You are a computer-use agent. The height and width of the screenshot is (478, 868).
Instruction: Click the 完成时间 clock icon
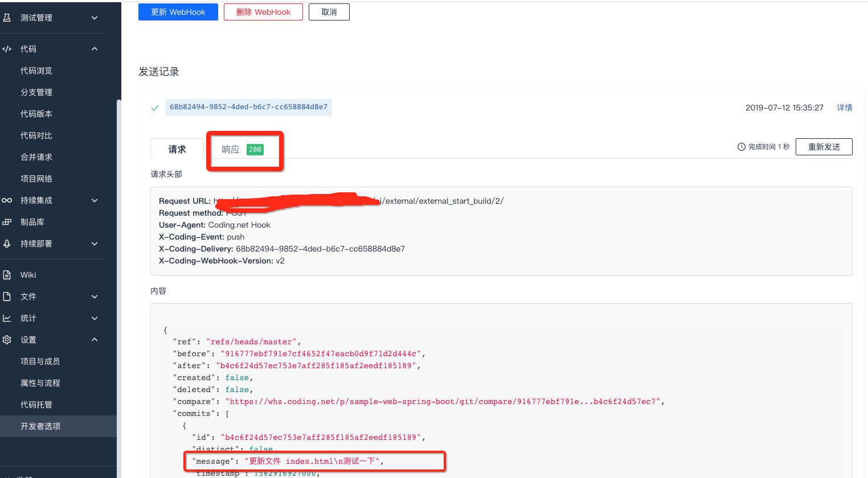(x=742, y=147)
